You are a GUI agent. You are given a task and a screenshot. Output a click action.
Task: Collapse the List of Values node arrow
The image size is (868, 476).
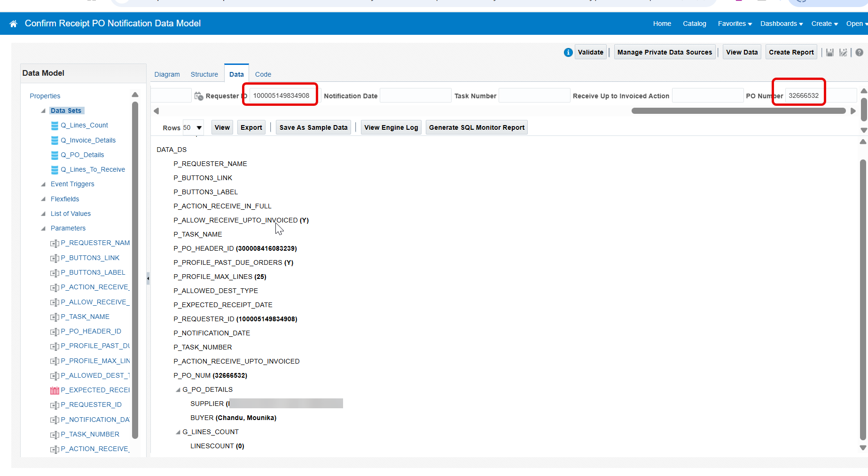(43, 214)
